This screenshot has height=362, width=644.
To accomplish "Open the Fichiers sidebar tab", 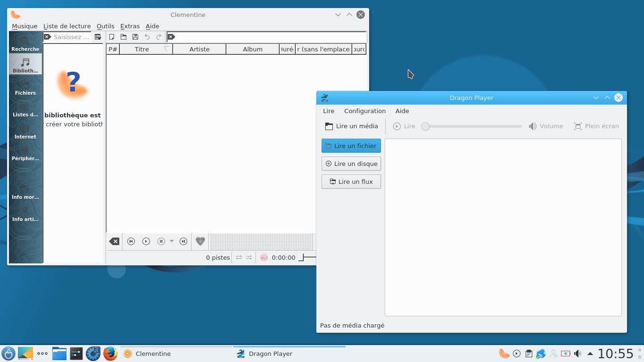I will 25,86.
